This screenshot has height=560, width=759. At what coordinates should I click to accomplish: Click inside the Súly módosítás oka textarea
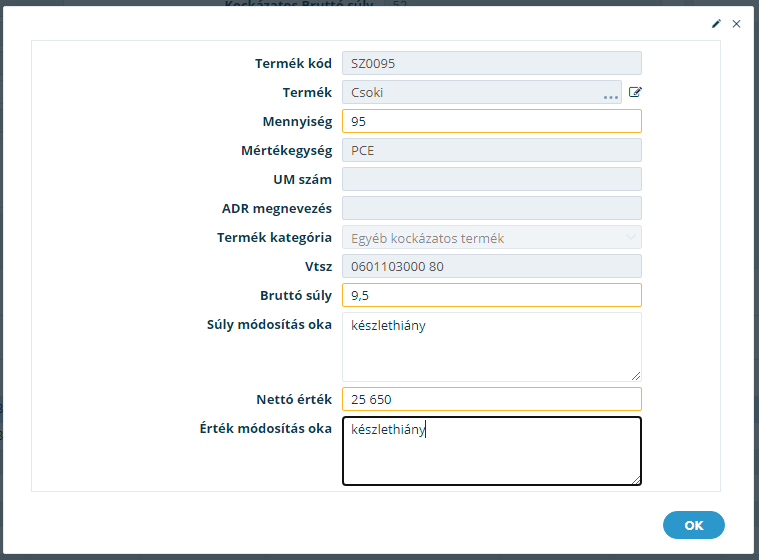pyautogui.click(x=492, y=347)
